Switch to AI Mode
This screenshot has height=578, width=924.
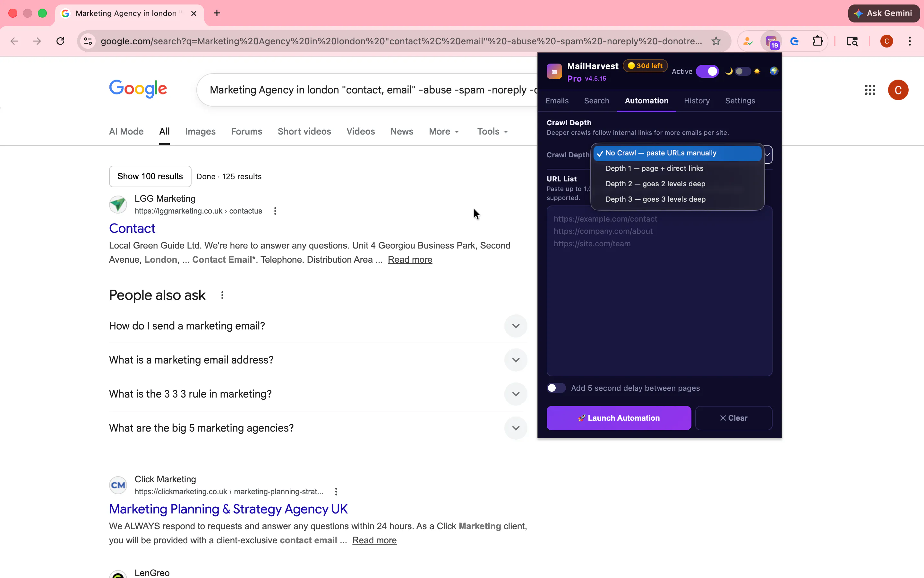point(126,132)
